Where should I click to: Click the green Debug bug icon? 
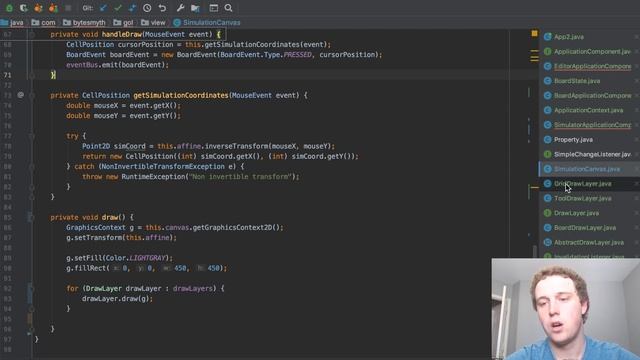[x=9, y=8]
